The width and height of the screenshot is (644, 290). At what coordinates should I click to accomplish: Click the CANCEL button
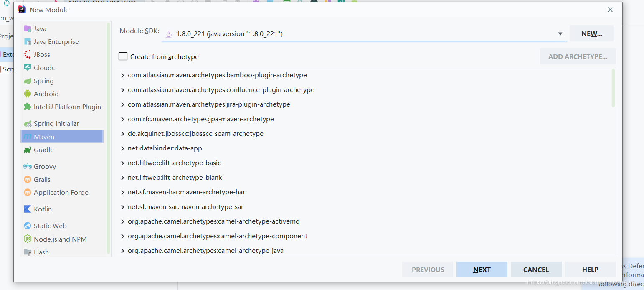pos(536,270)
